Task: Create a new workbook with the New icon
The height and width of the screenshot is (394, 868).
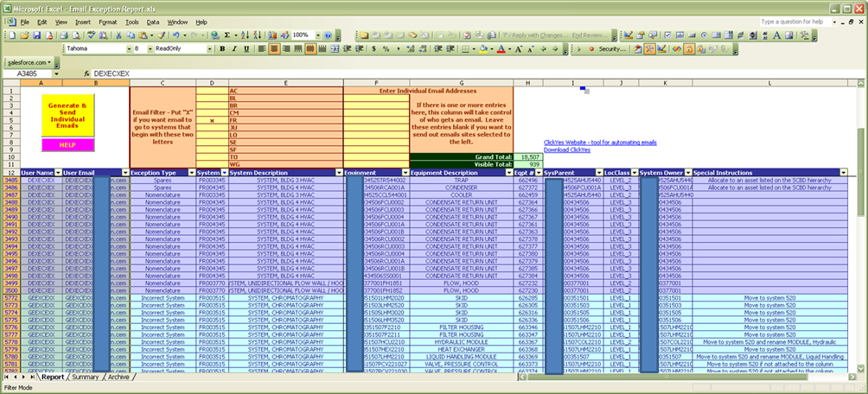Action: tap(13, 35)
